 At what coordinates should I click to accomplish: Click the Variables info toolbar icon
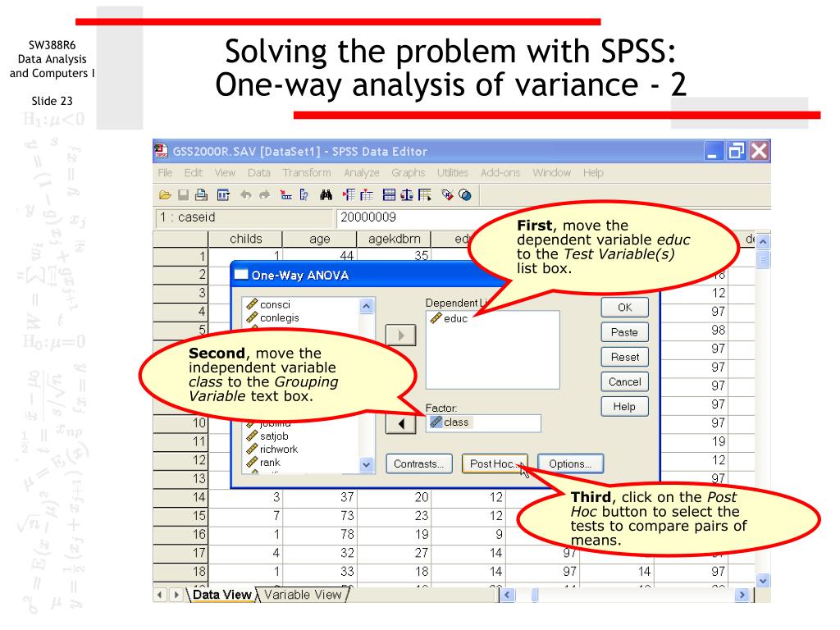coord(304,195)
